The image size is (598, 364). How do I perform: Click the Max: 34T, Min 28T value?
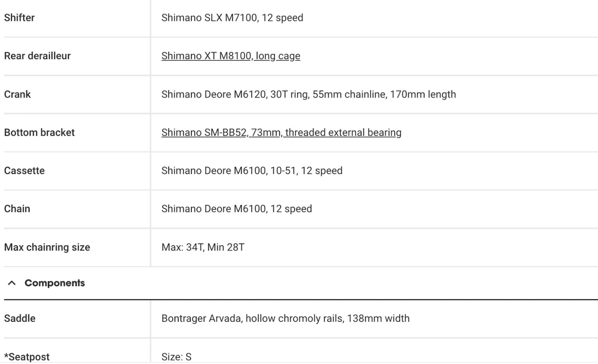point(203,247)
